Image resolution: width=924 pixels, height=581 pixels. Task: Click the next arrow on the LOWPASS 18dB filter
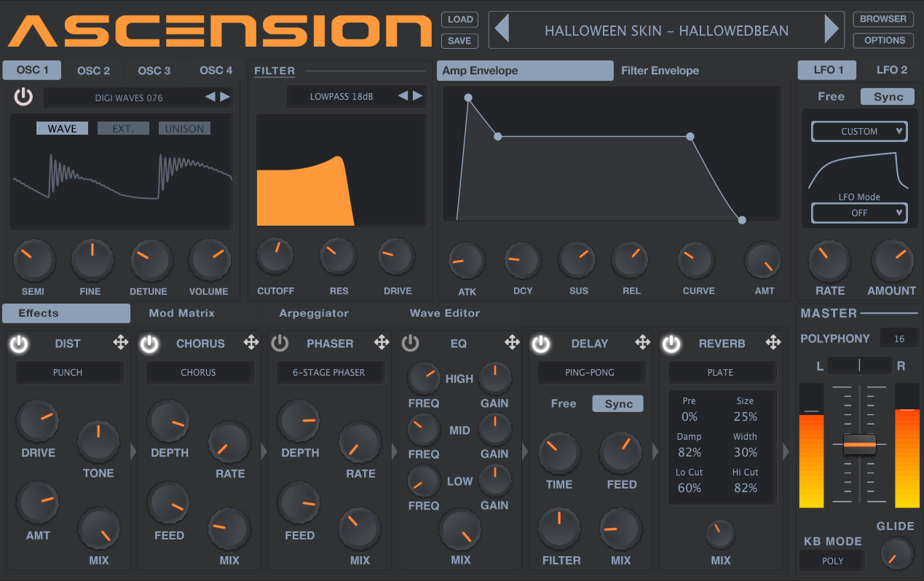(418, 95)
